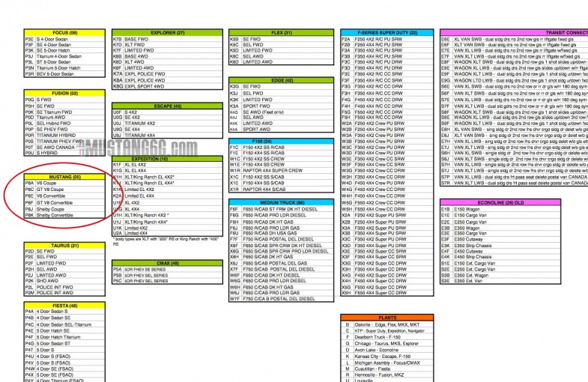Click the ECONOLINE (29) OLD table header

pyautogui.click(x=500, y=202)
